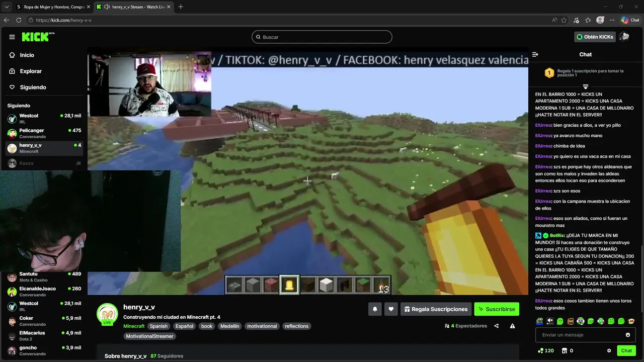Add page to favorites star
Screen dimensions: 644x362
pos(564,20)
